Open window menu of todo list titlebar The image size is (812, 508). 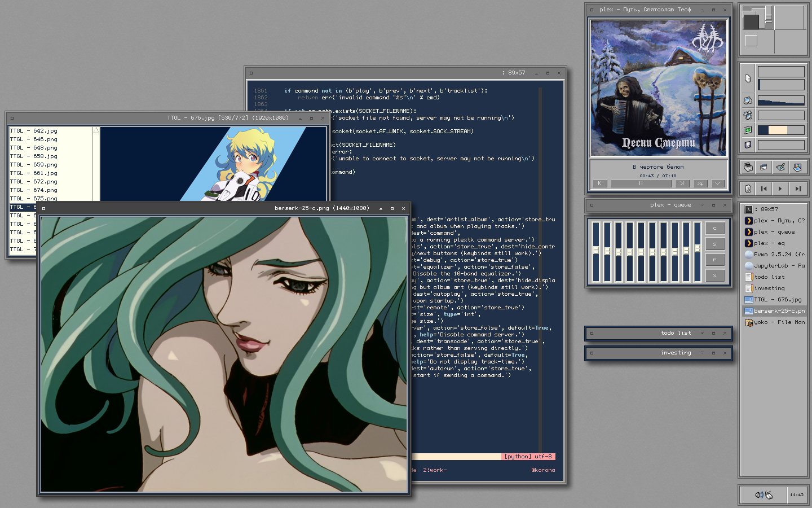click(x=592, y=333)
